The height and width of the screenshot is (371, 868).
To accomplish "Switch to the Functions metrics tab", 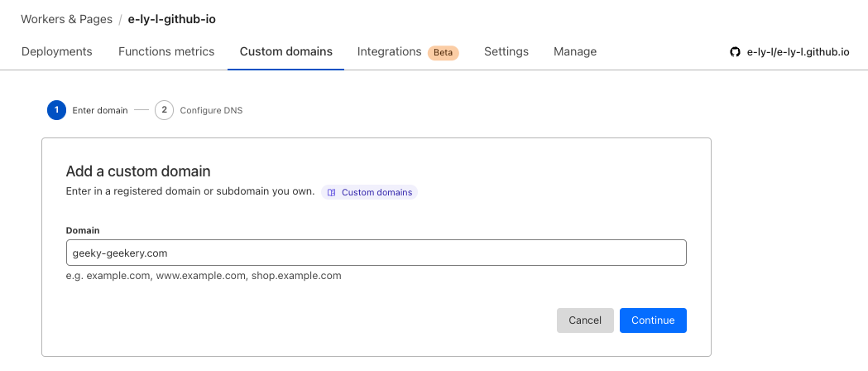I will 166,51.
